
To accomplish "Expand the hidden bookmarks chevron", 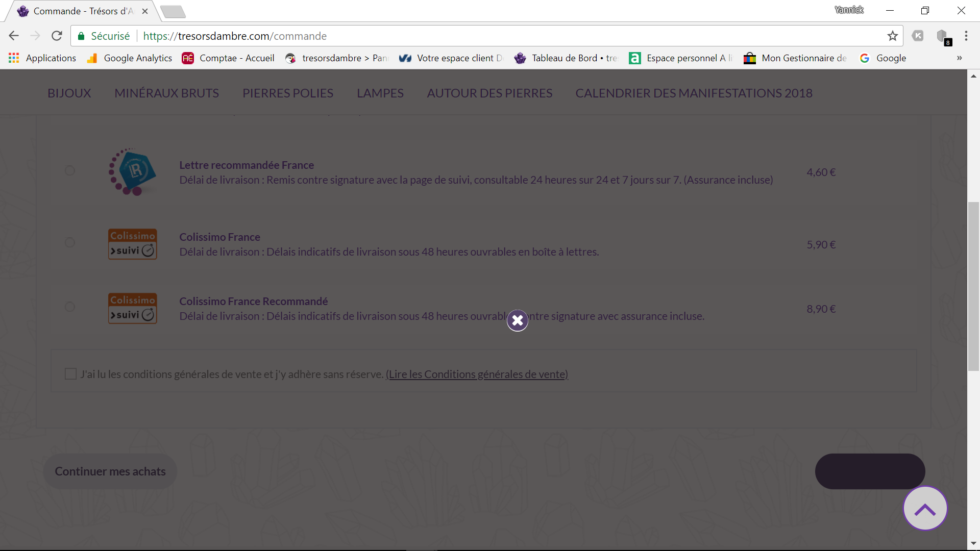I will coord(959,58).
